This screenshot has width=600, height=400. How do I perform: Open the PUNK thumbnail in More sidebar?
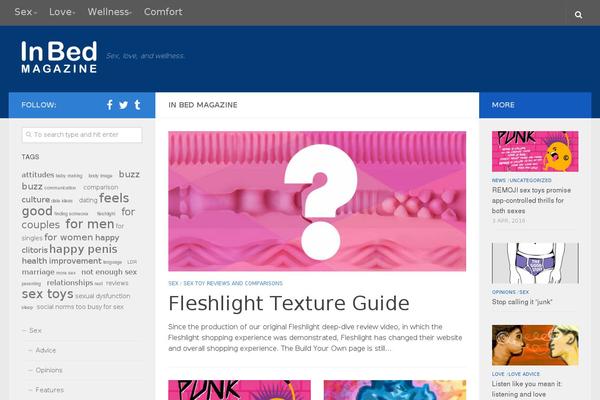[535, 151]
